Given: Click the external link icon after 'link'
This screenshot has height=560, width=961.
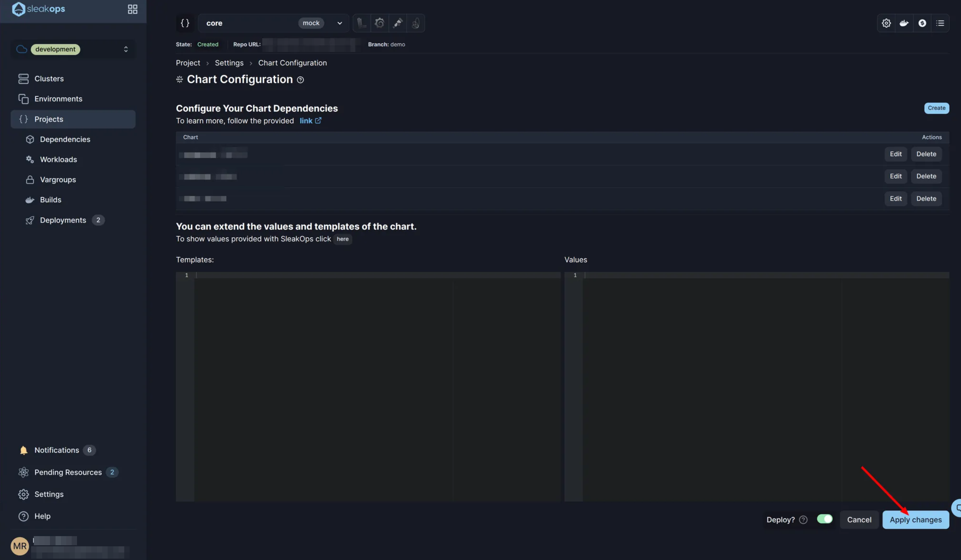Looking at the screenshot, I should pyautogui.click(x=318, y=120).
